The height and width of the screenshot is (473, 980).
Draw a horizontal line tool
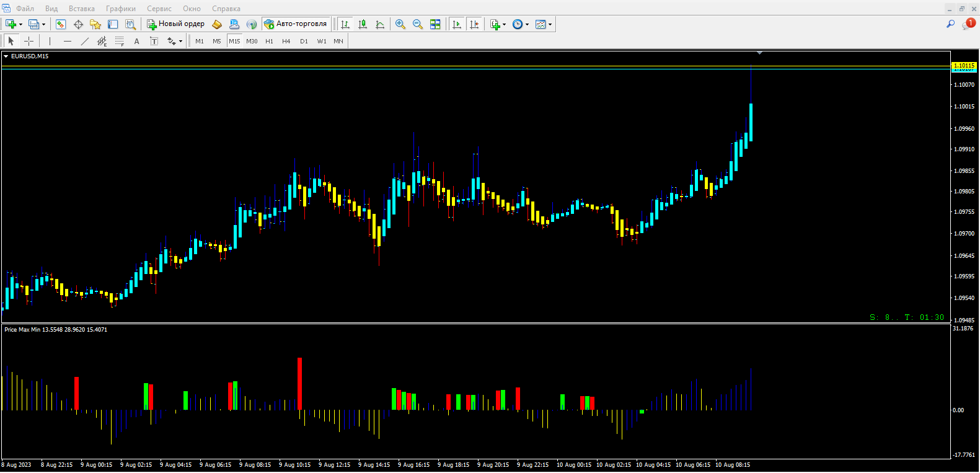coord(68,42)
